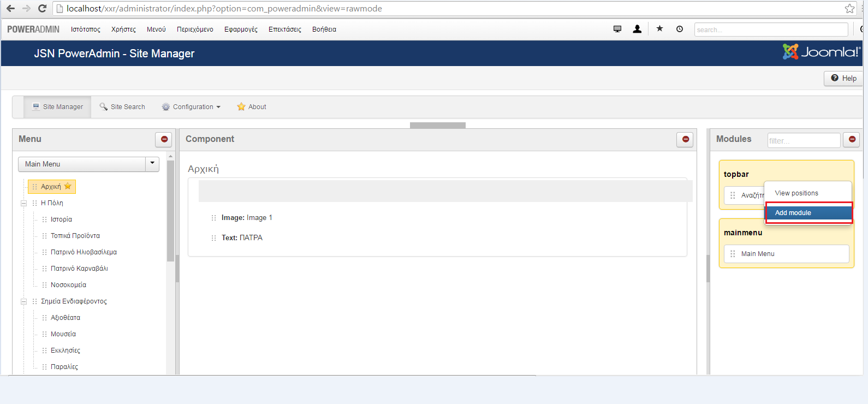The width and height of the screenshot is (868, 404).
Task: Click the Main Menu module entry
Action: pyautogui.click(x=787, y=254)
